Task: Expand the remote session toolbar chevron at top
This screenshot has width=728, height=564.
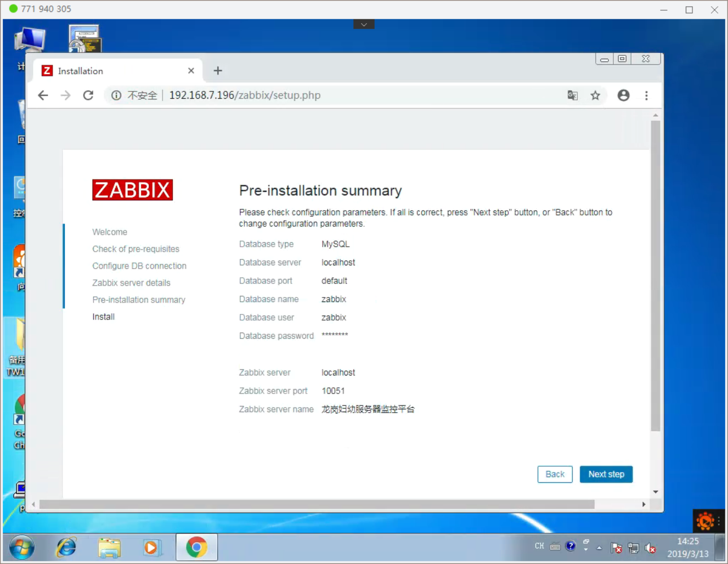Action: [364, 24]
